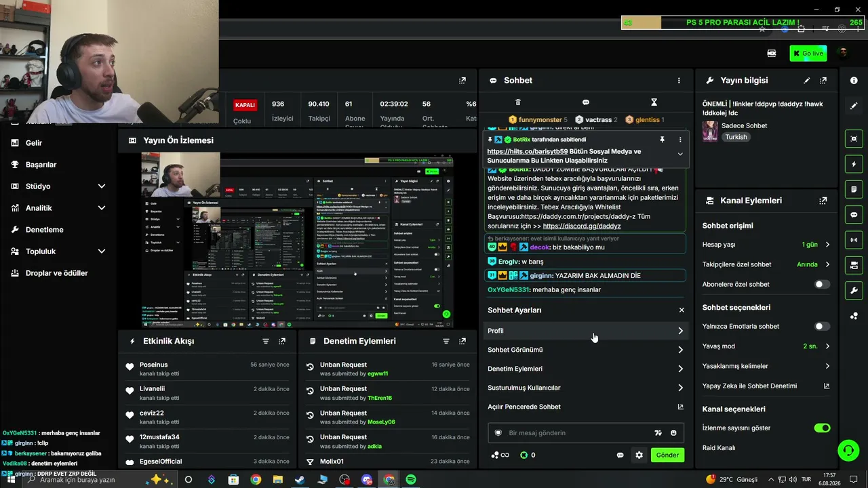Edit stream info with the pencil icon
Screen dimensions: 868x488
tap(806, 81)
